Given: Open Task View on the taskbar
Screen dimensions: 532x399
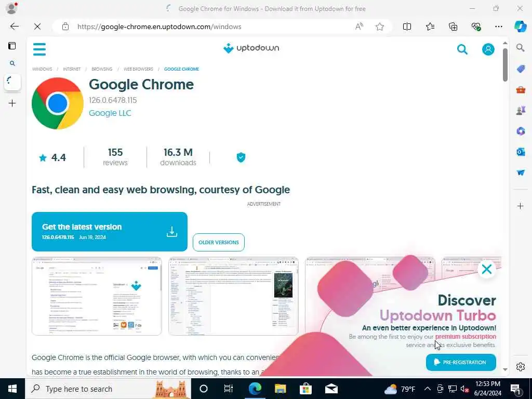Looking at the screenshot, I should click(229, 389).
